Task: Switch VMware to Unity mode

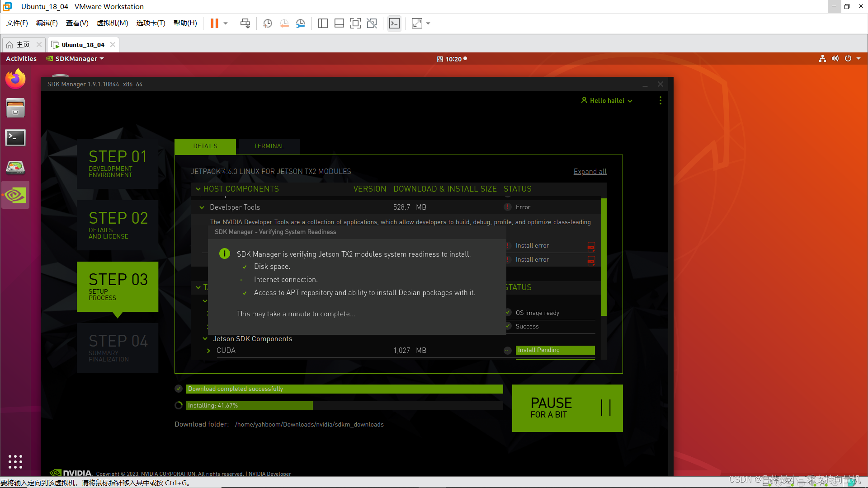Action: click(372, 23)
